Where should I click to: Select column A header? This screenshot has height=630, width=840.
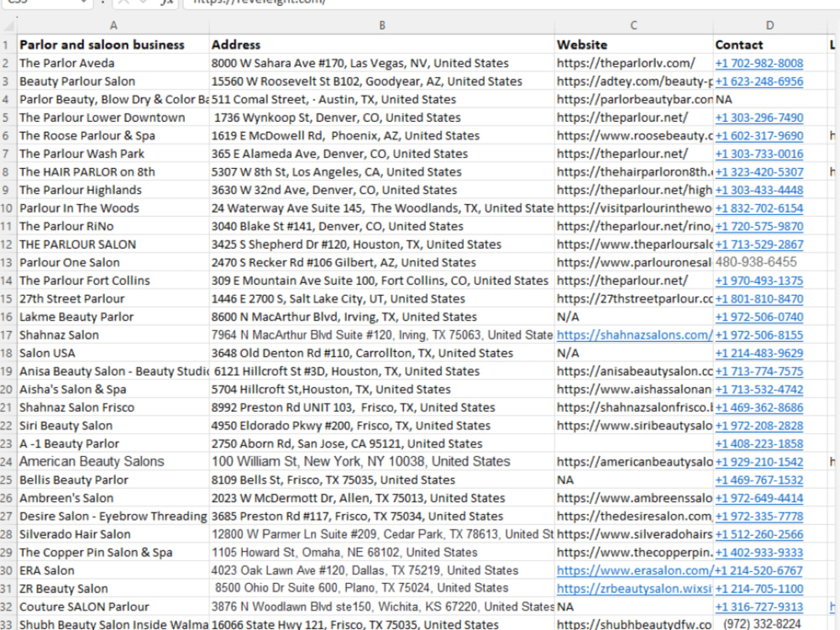pos(113,25)
